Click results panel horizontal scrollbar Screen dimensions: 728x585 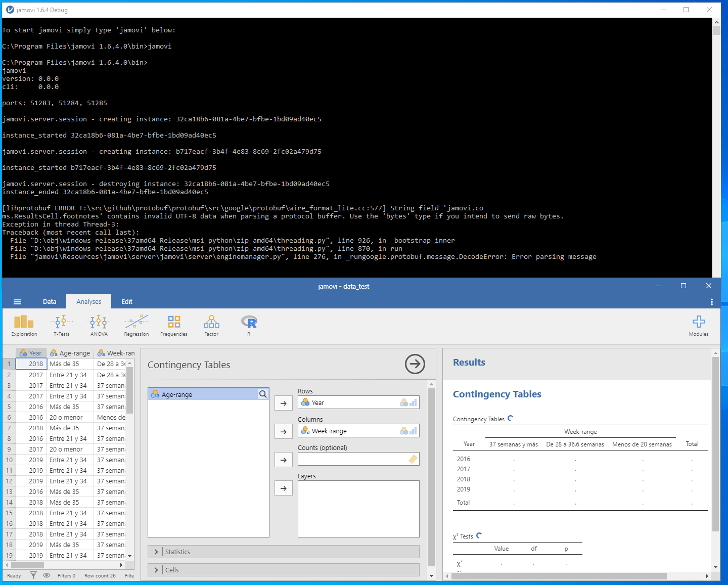[558, 576]
